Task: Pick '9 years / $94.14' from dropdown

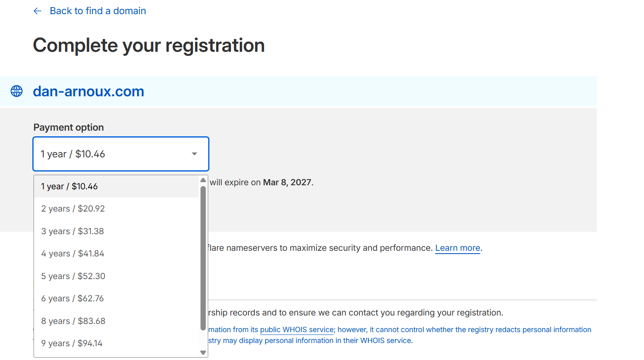Action: point(72,343)
